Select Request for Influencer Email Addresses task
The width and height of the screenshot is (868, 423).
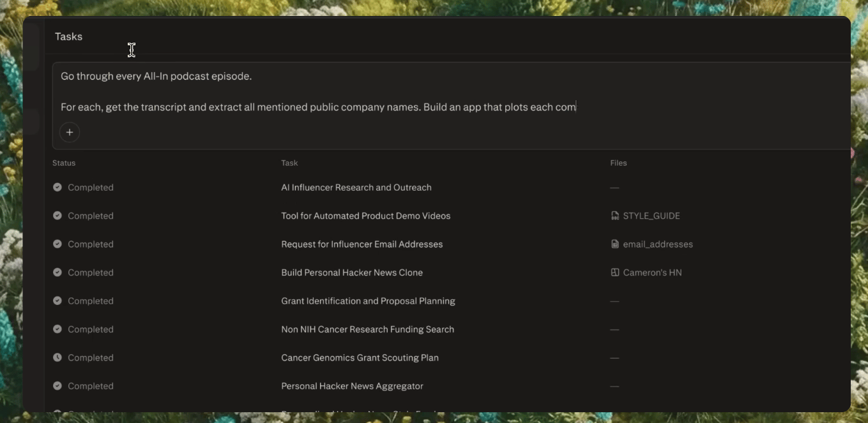[362, 244]
